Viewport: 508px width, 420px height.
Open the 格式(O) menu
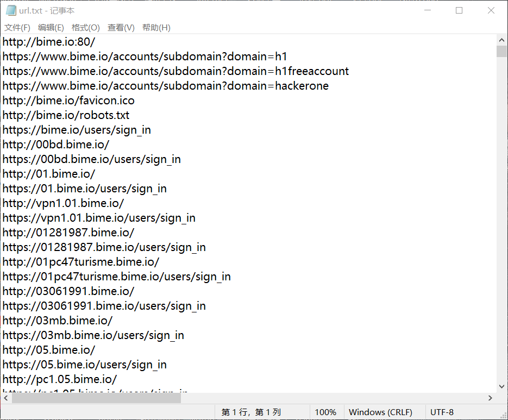tap(85, 28)
